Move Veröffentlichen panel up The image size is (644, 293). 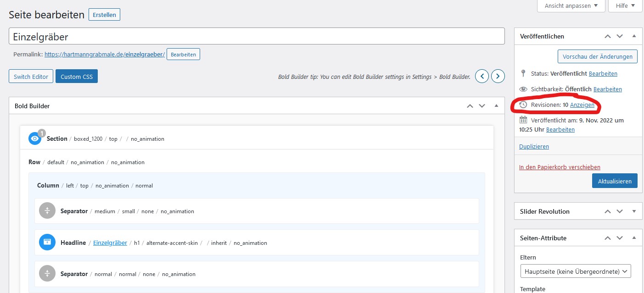click(x=608, y=36)
